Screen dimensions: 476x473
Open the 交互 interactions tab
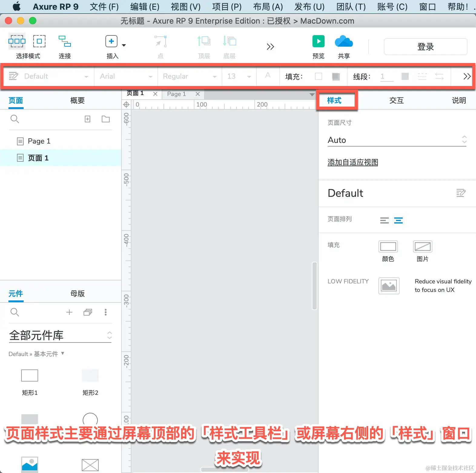[x=397, y=101]
